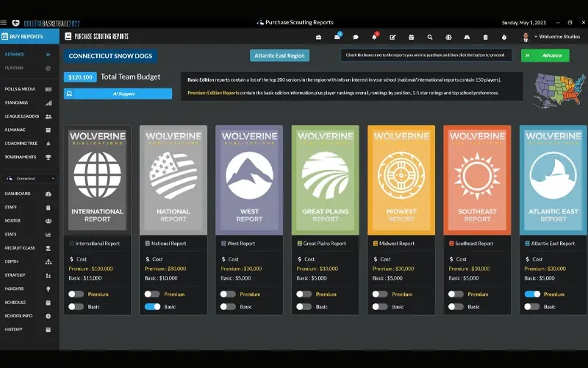Click the green Advance button

click(x=545, y=55)
